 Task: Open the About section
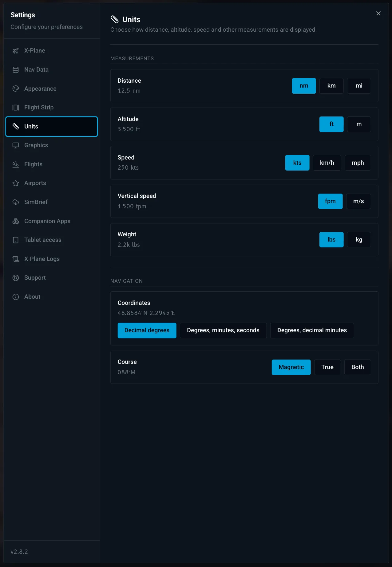[52, 297]
